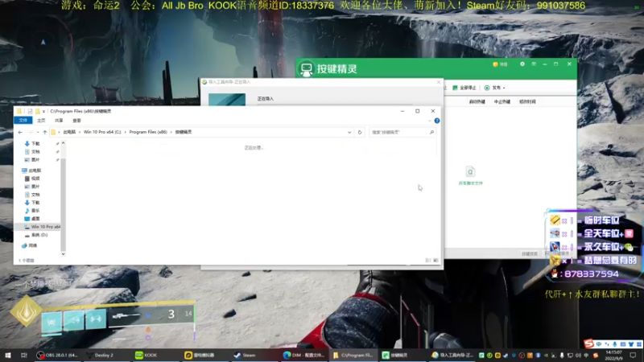The image size is (644, 362).
Task: Click navigation pane scrollbar down arrow
Action: coord(64,254)
